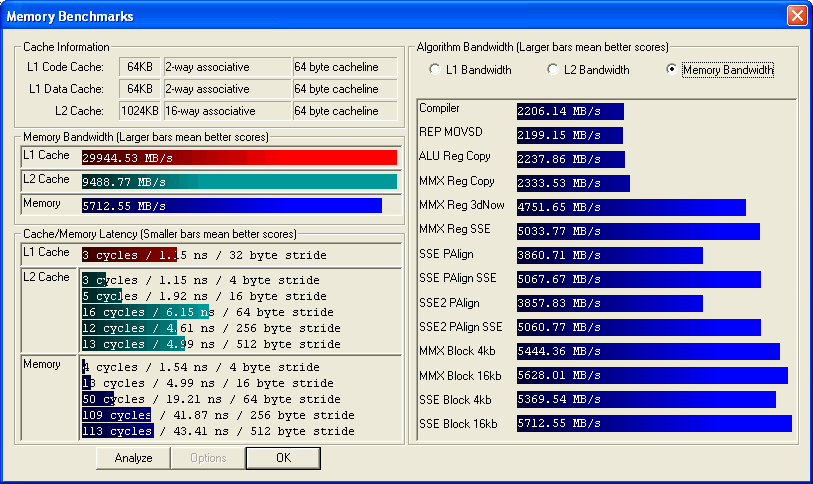
Task: Click the SSE Block 16kb algorithm label
Action: tap(458, 424)
